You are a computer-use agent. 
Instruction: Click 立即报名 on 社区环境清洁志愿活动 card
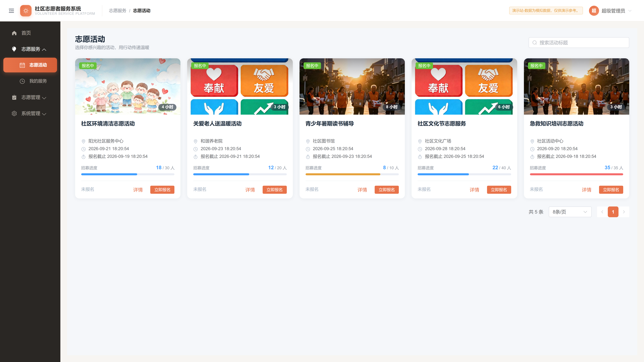pyautogui.click(x=162, y=190)
